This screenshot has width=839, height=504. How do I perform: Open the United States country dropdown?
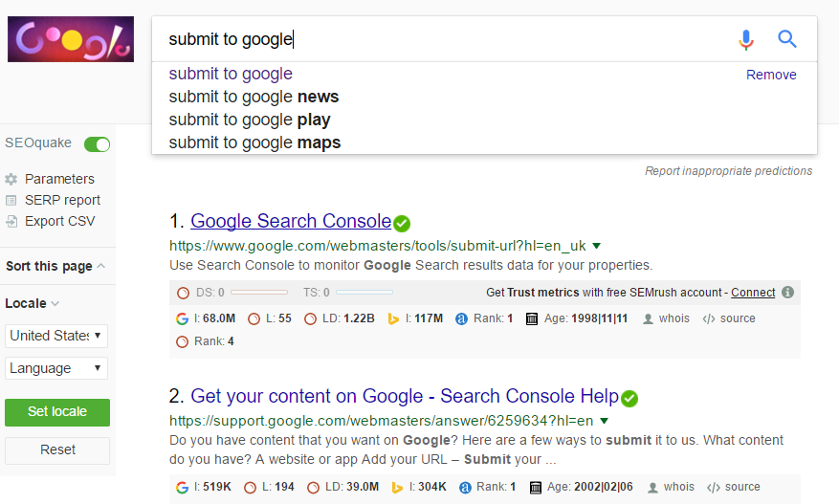coord(56,336)
